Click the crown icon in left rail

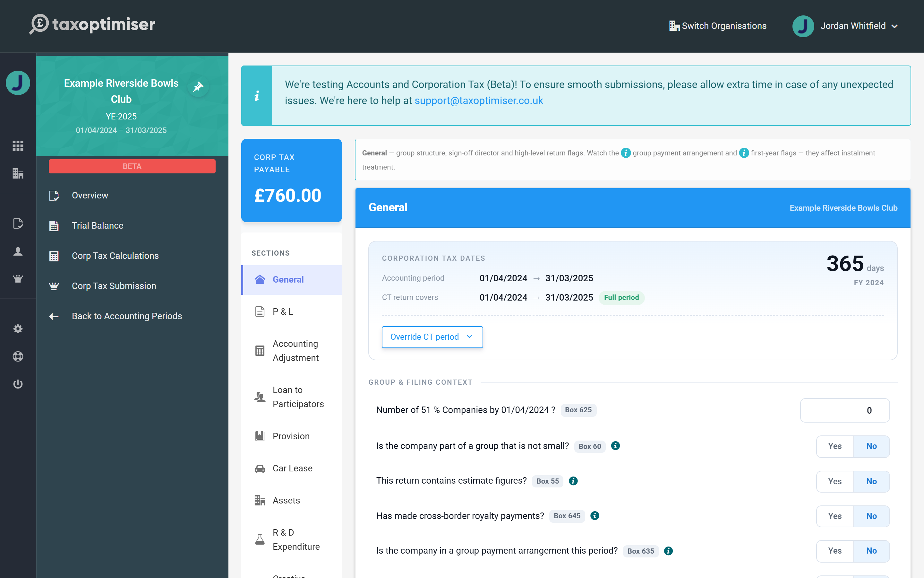pos(18,279)
